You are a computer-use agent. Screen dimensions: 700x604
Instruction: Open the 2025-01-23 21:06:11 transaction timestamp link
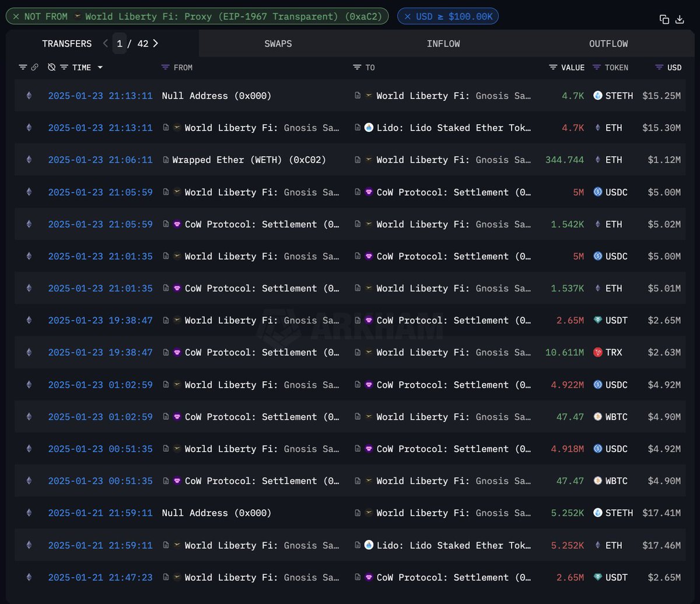[x=100, y=160]
